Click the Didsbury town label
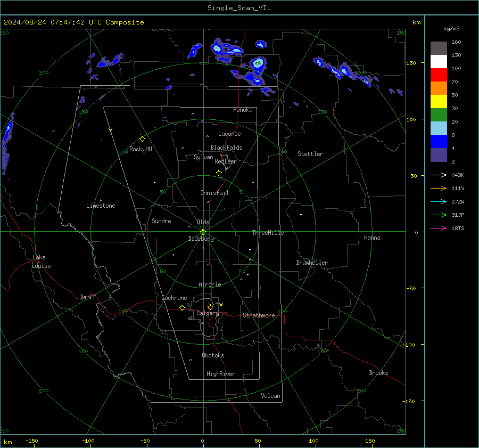 coord(201,239)
